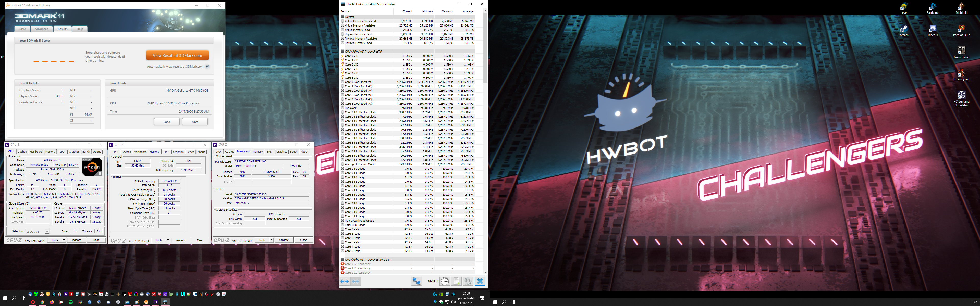
Task: Open Google Chrome from the taskbar
Action: (x=42, y=302)
